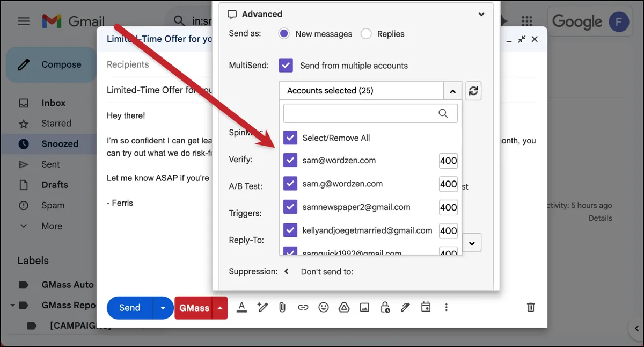Open more compose options three dots
This screenshot has height=347, width=644.
[x=446, y=307]
